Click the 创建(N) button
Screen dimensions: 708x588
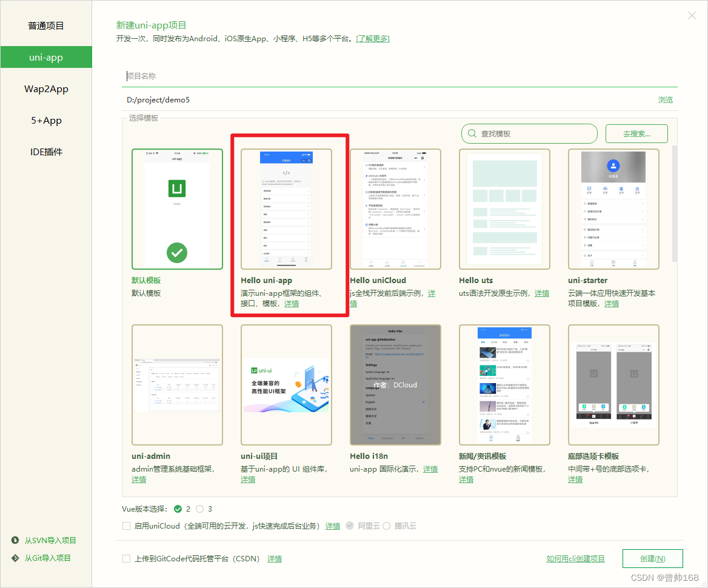(652, 558)
